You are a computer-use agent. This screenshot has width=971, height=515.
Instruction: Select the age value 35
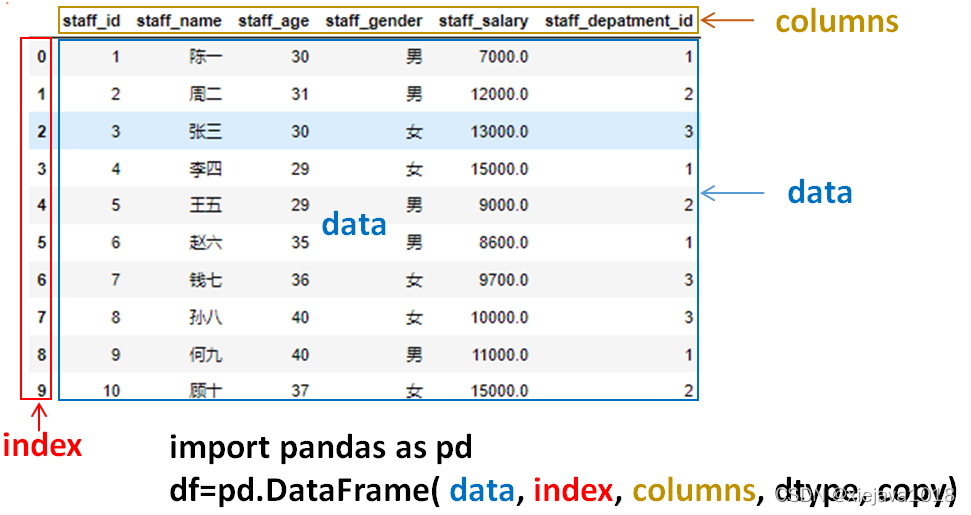300,242
